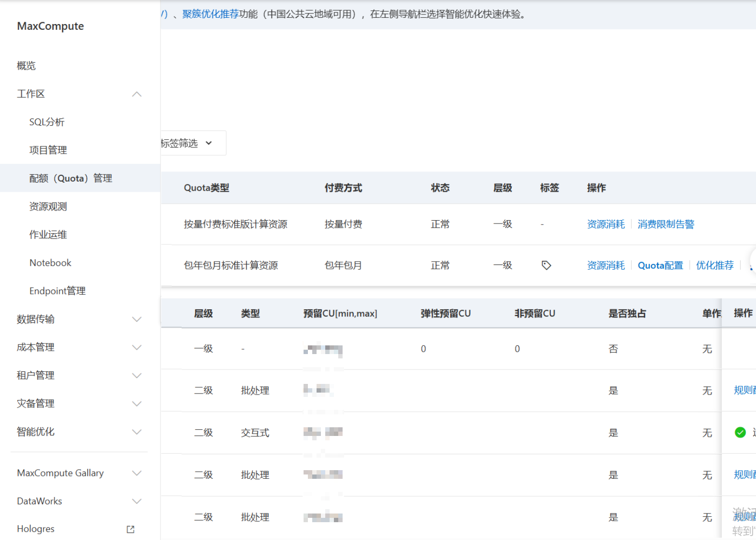Click 规则 link in first 批处理 row
Image resolution: width=756 pixels, height=540 pixels.
tap(744, 391)
